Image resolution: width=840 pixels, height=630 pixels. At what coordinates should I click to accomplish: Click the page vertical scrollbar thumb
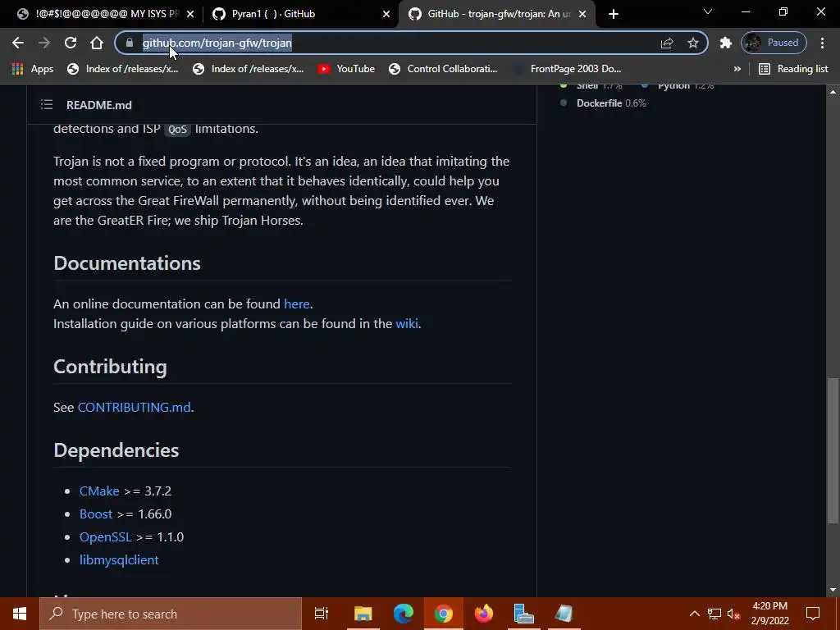[833, 450]
